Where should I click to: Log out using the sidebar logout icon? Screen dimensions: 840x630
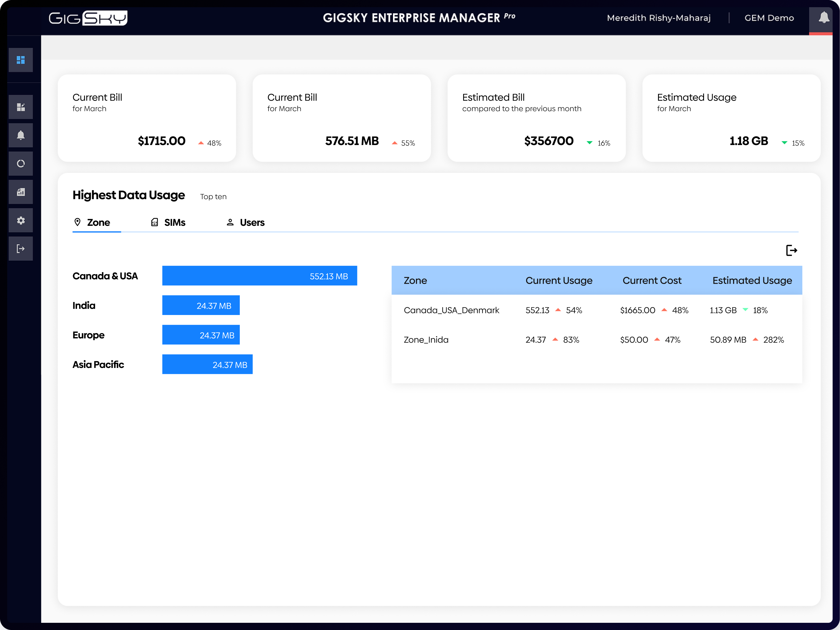(20, 249)
